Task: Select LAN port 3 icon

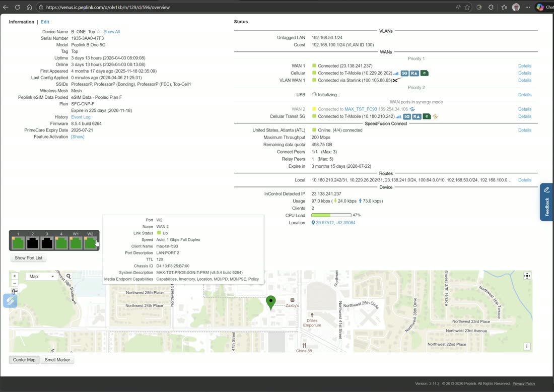Action: click(47, 243)
